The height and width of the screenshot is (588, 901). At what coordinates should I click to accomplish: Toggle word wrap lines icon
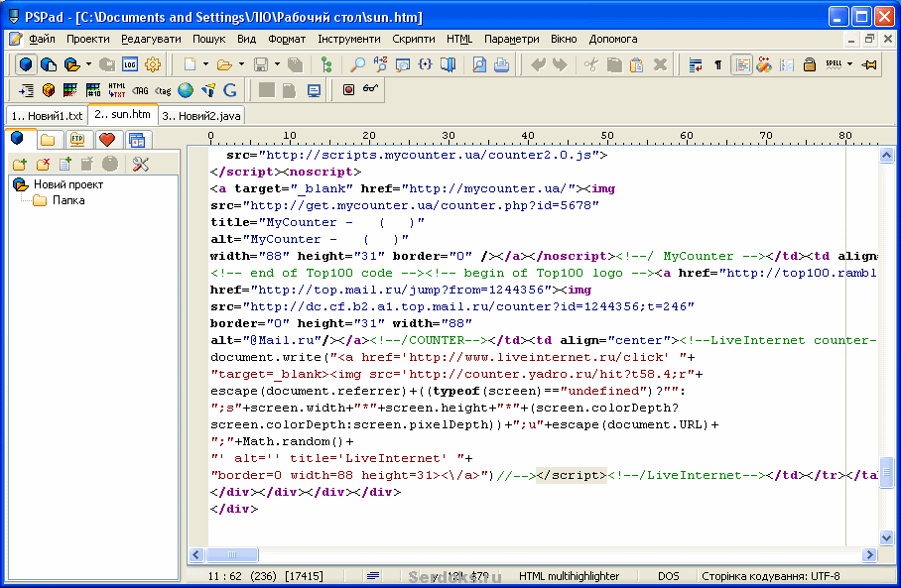coord(695,64)
